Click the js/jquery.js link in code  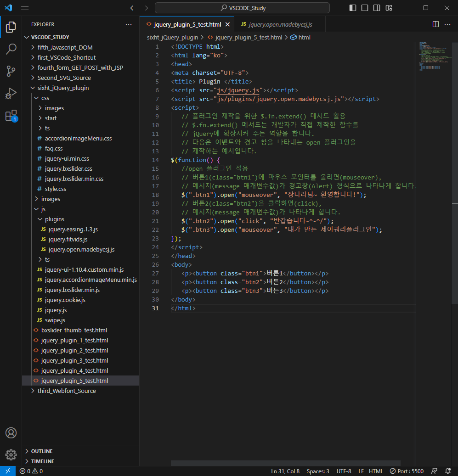[x=238, y=90]
